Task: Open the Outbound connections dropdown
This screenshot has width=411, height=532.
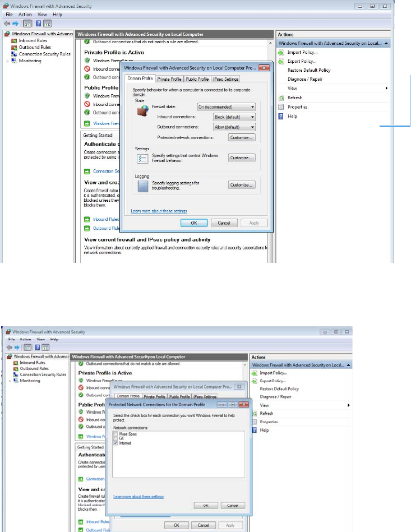Action: [x=234, y=127]
